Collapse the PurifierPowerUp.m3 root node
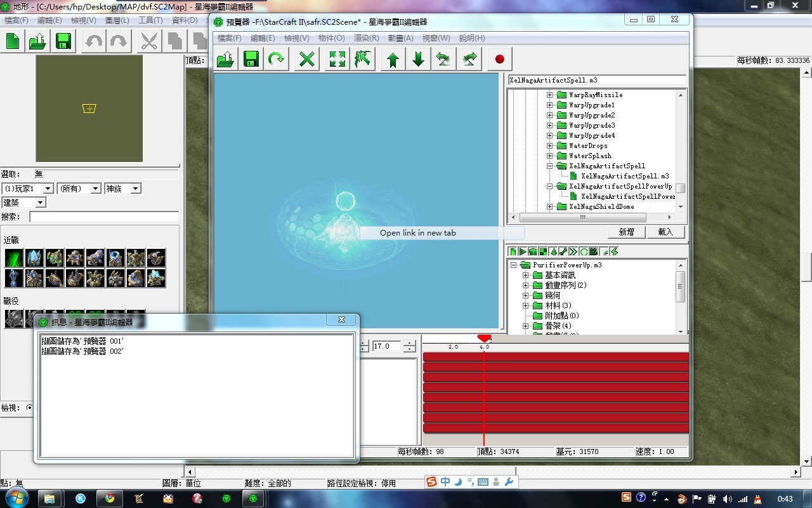Screen dimensions: 812x508 [514, 265]
